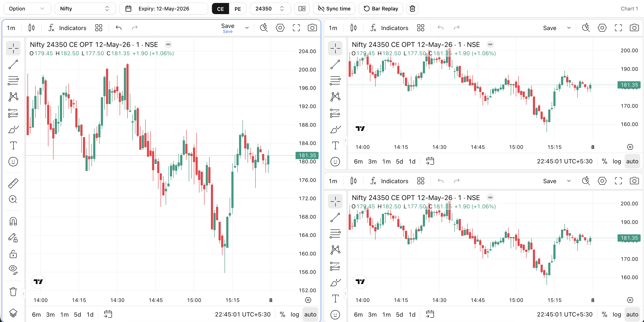
Task: Toggle percent scale in left chart
Action: tap(283, 315)
